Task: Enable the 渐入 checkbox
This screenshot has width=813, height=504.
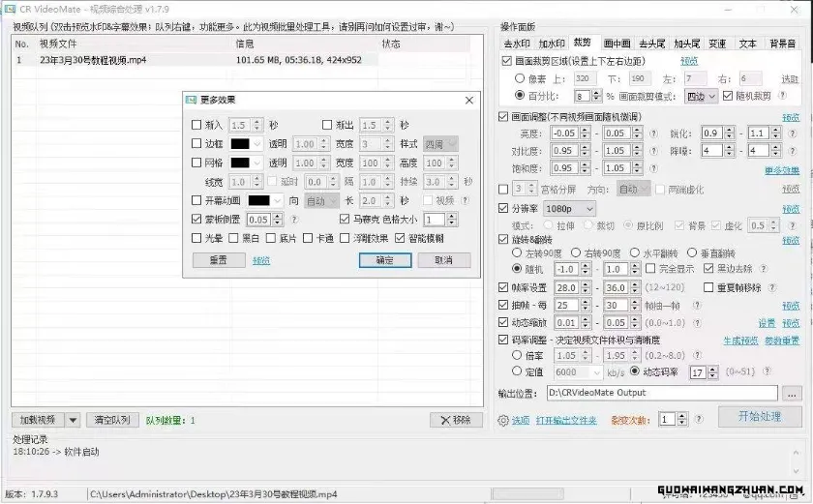Action: click(196, 125)
